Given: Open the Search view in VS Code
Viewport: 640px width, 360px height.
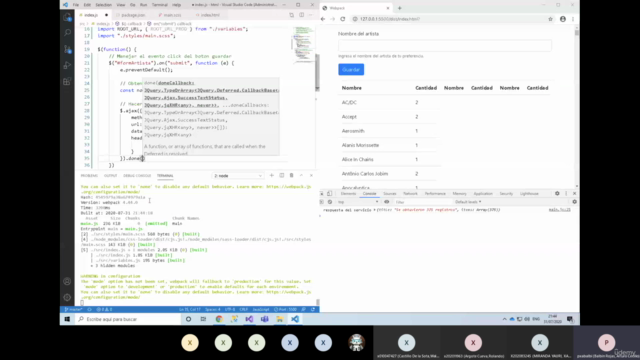Looking at the screenshot, I should tap(67, 33).
